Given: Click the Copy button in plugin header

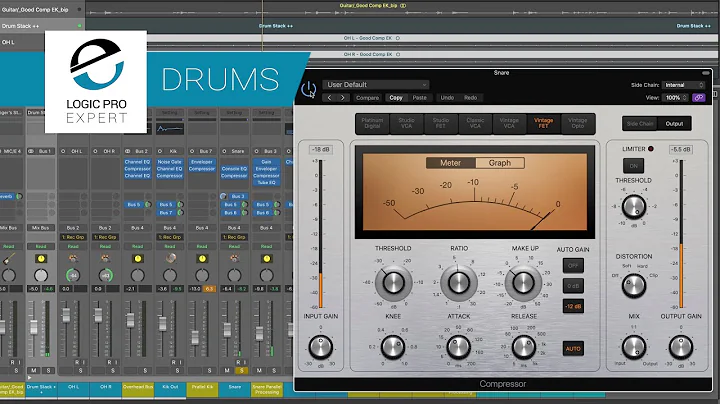Looking at the screenshot, I should pyautogui.click(x=396, y=97).
